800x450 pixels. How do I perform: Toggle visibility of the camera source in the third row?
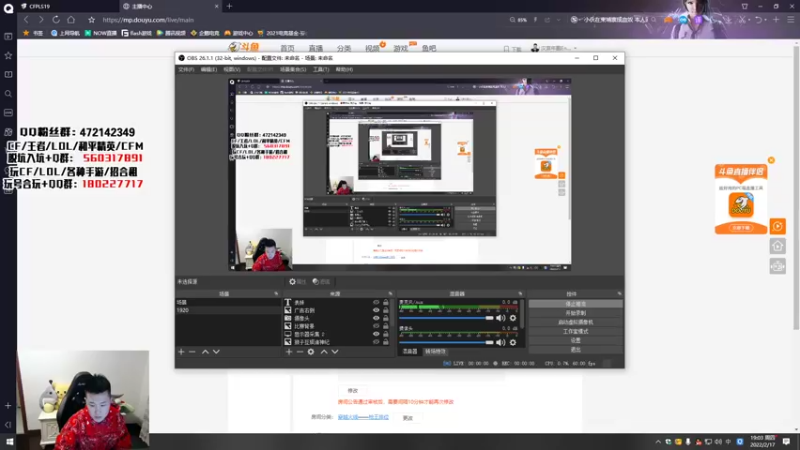(x=376, y=318)
